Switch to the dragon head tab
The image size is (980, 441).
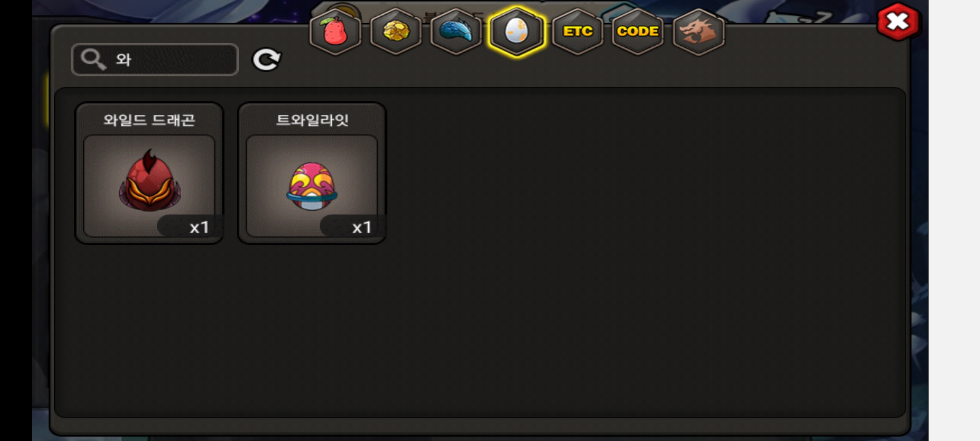pos(698,31)
